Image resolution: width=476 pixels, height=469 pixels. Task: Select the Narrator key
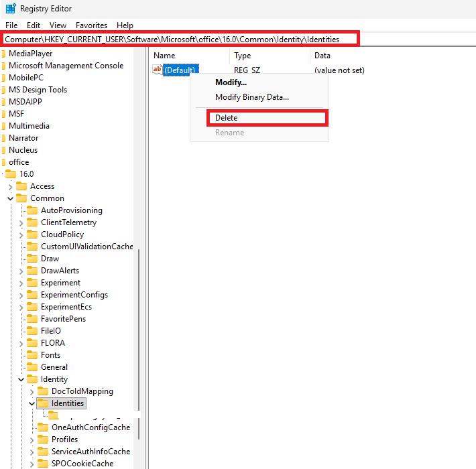click(x=23, y=138)
